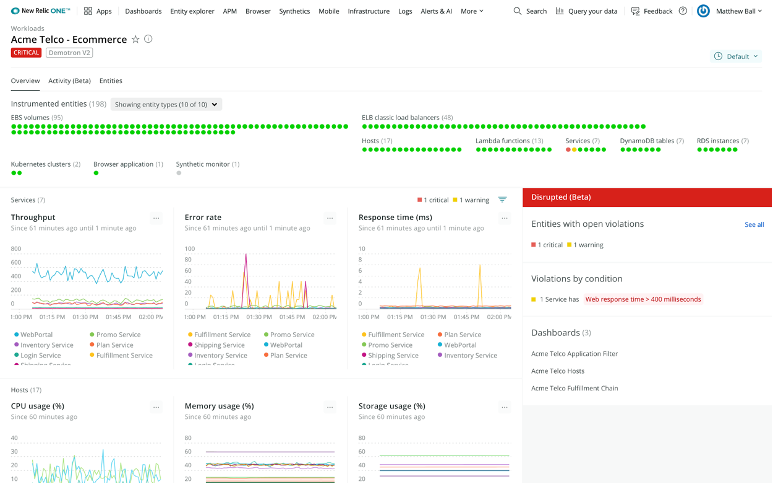Open Error rate chart options ellipsis

330,218
